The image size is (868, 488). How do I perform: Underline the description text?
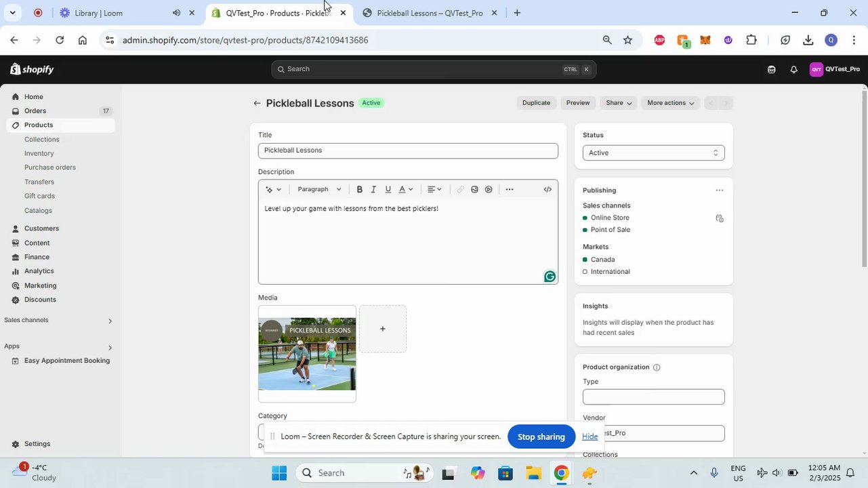388,190
